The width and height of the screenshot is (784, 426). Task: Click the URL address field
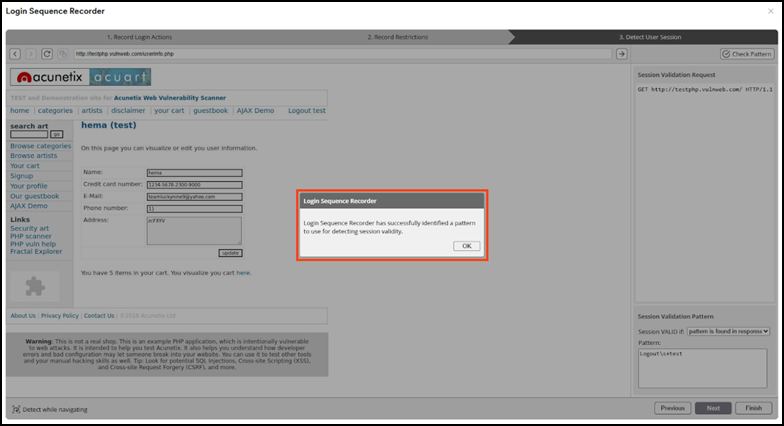[x=340, y=53]
